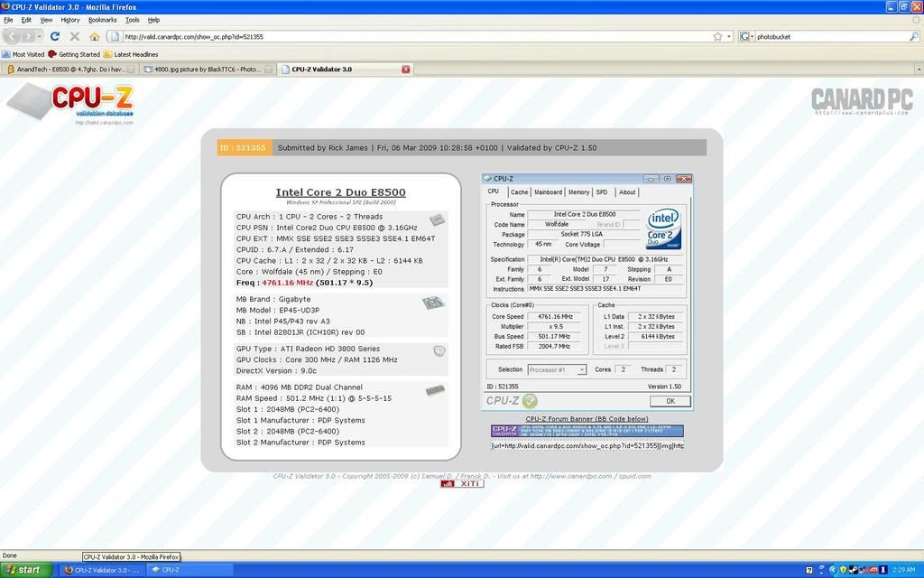
Task: Click the Stop loading X icon
Action: pos(75,36)
